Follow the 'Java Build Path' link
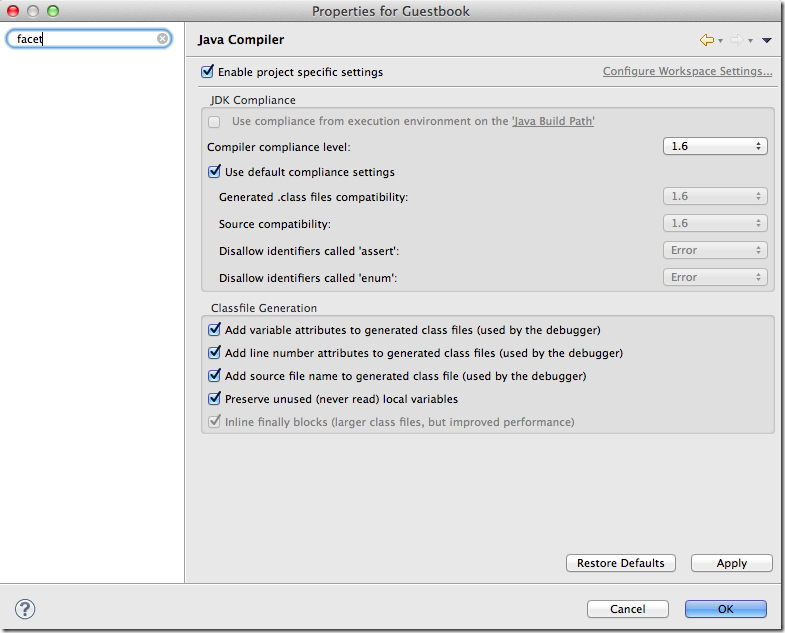 [x=553, y=121]
